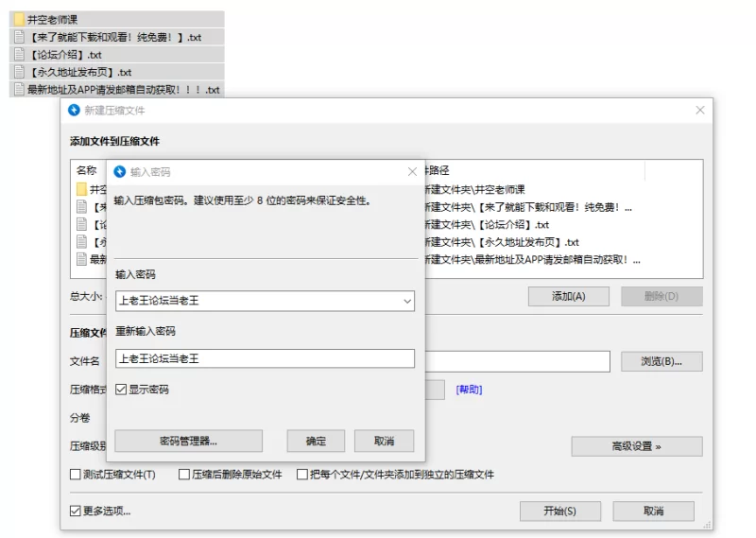Click the 最新地址及APP请发邮箱 txt file icon at top
Screen dimensions: 756x538
click(x=19, y=89)
